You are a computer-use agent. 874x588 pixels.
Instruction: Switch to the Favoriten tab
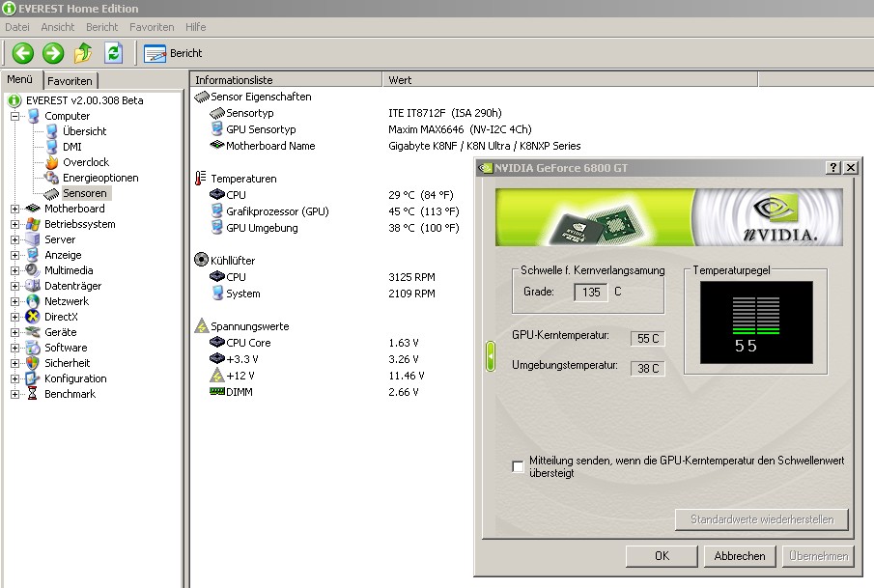[x=70, y=81]
